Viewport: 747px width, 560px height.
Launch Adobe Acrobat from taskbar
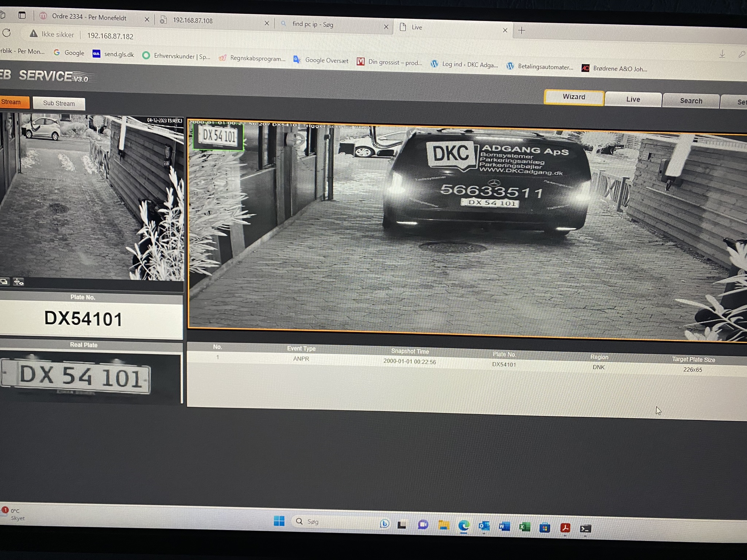565,528
